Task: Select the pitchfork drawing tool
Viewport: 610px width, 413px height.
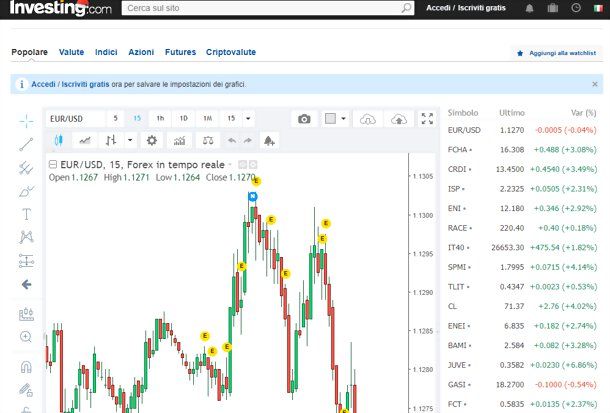Action: [26, 168]
